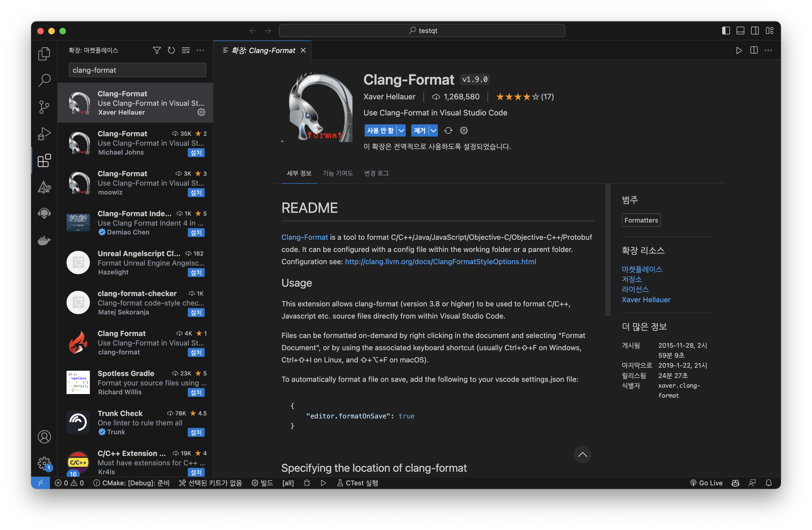Clear extension search results icon
812x530 pixels.
coord(185,50)
